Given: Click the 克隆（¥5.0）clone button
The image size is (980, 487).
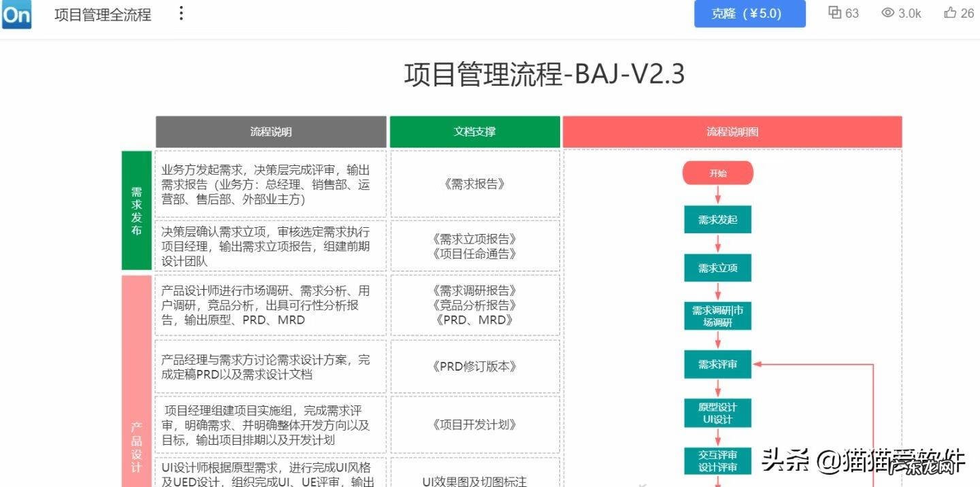Looking at the screenshot, I should (x=749, y=13).
